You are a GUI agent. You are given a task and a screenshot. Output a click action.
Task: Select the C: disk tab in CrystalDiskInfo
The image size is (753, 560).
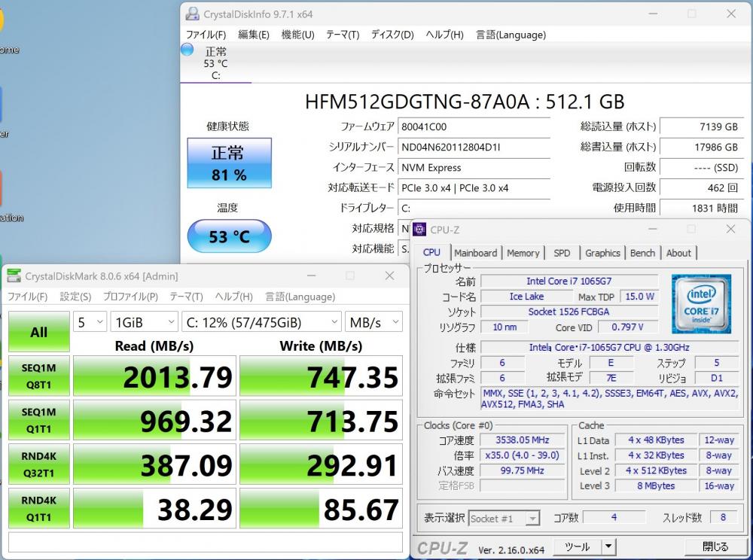coord(215,63)
